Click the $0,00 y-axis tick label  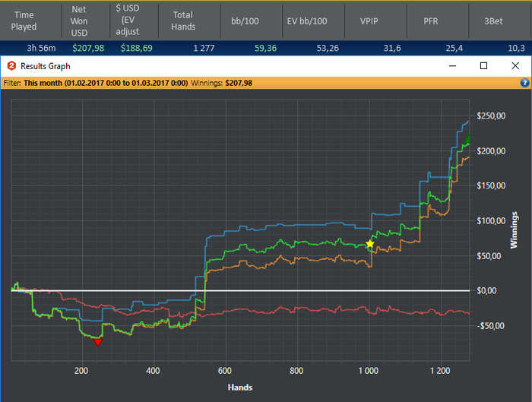(486, 290)
